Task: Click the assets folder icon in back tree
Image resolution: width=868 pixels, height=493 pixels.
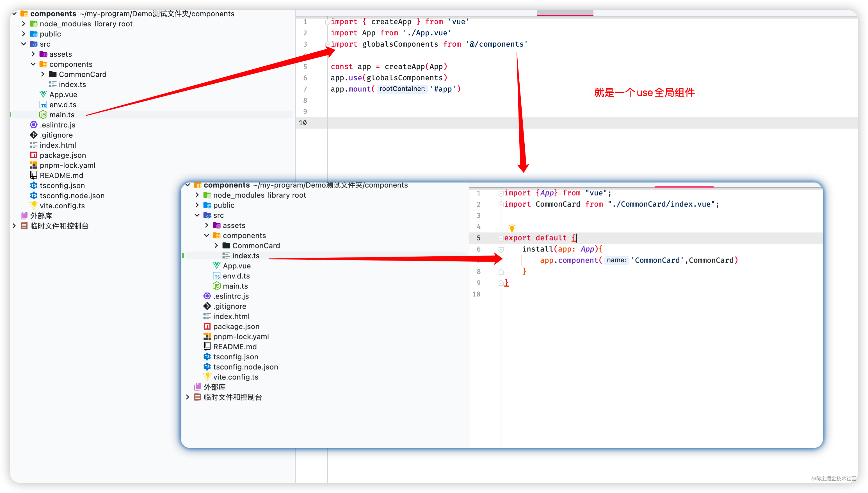Action: point(43,54)
